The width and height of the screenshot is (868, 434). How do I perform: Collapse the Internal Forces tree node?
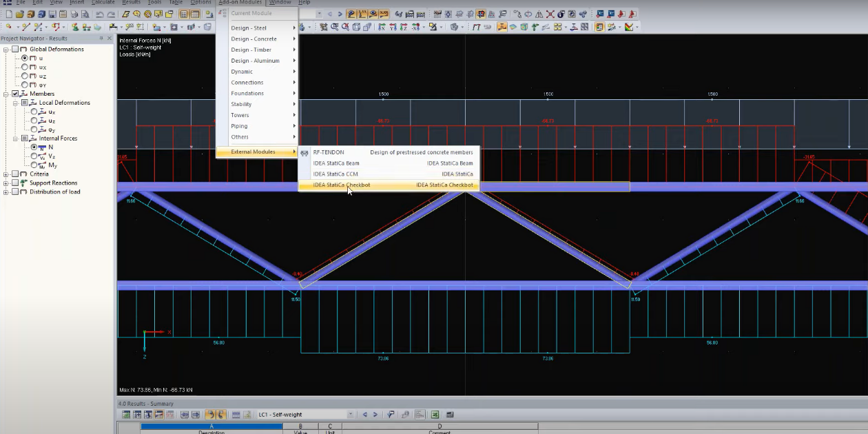(15, 138)
